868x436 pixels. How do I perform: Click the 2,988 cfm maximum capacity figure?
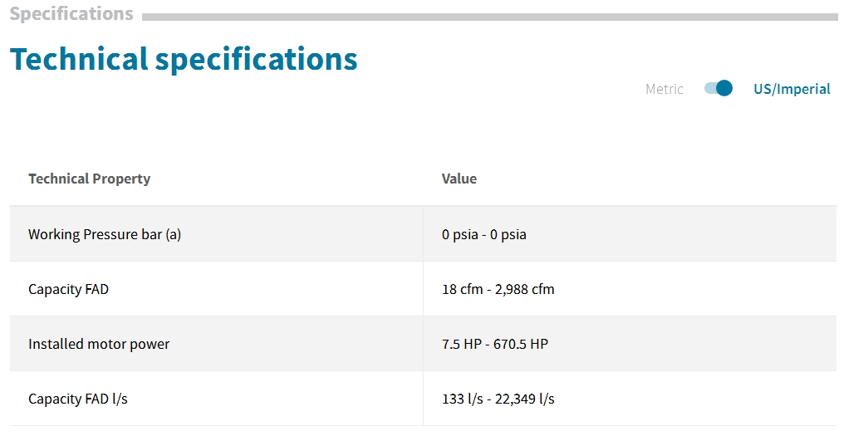tap(524, 289)
